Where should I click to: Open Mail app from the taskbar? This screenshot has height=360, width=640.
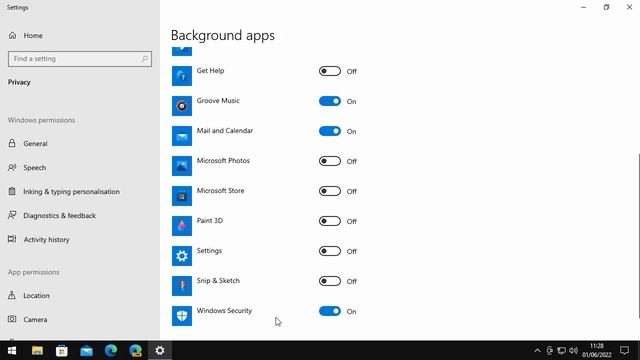86,351
